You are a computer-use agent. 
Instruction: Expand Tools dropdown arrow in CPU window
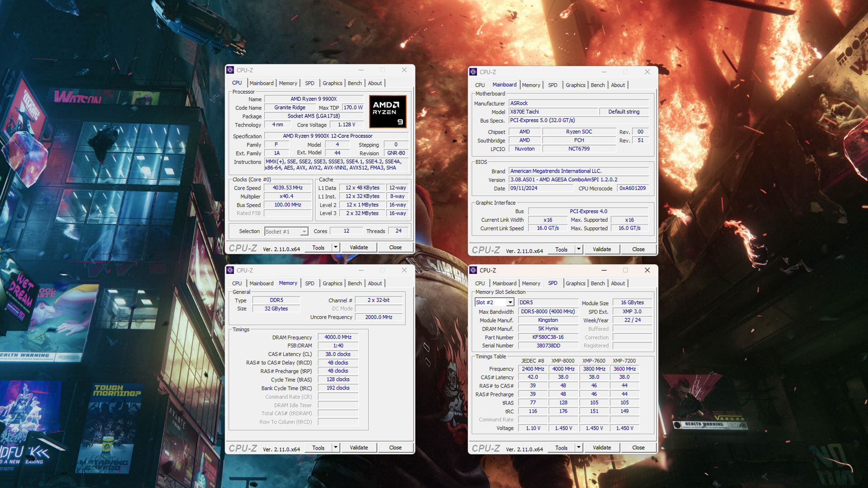(335, 247)
